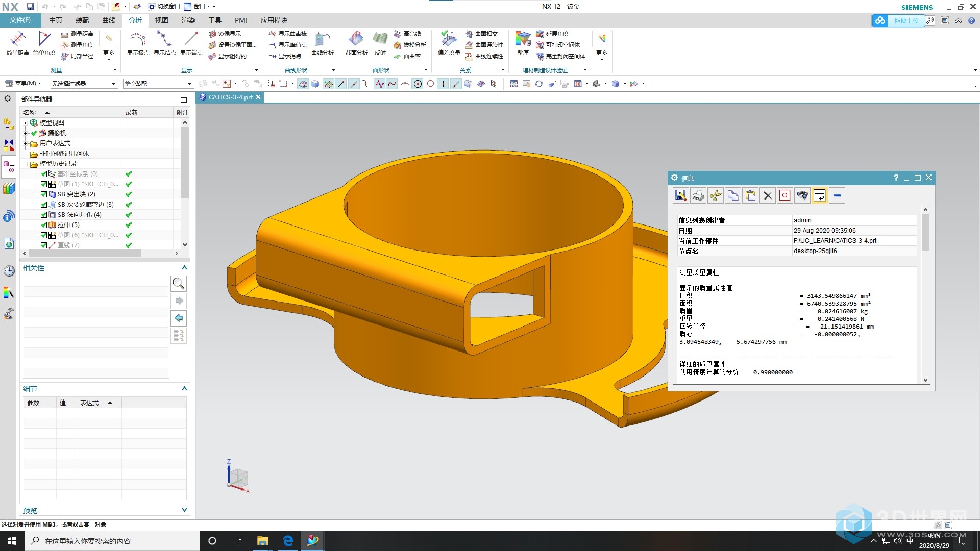Click the 延展角度 tool
980x551 pixels.
pos(552,34)
